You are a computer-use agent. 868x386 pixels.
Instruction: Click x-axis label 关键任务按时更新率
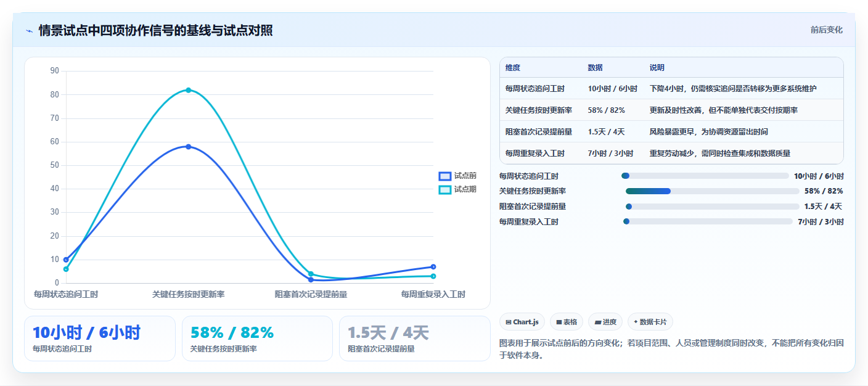[189, 294]
